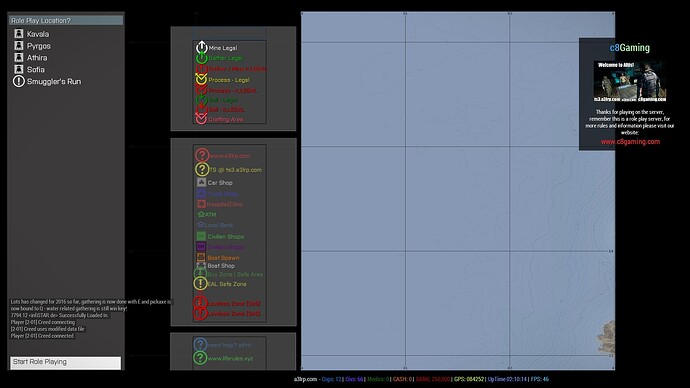
Task: Click the yellow EAL Safe Zone icon
Action: [x=200, y=283]
